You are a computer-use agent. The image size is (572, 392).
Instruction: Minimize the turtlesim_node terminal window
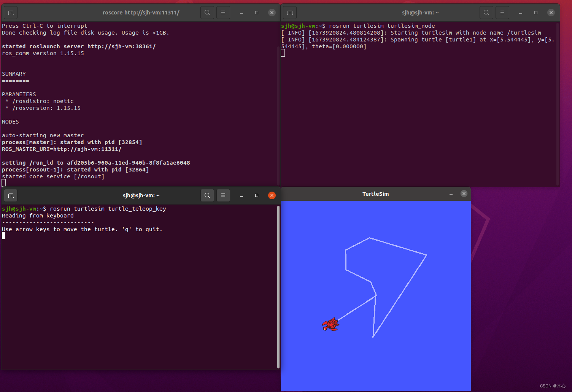[x=521, y=13]
